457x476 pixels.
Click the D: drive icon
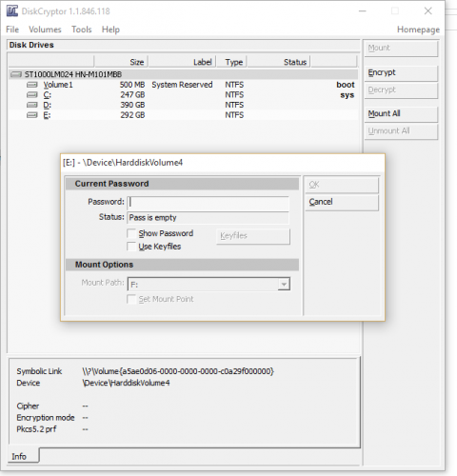click(32, 105)
